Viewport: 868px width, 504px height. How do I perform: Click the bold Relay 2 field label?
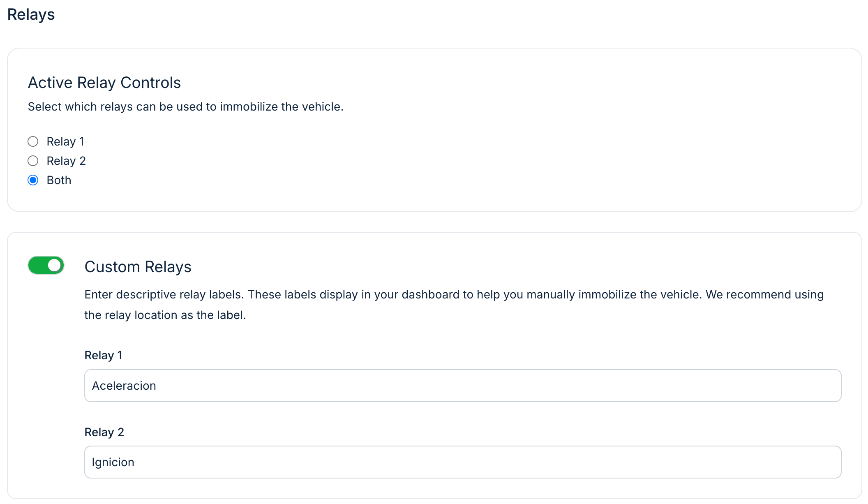tap(104, 432)
